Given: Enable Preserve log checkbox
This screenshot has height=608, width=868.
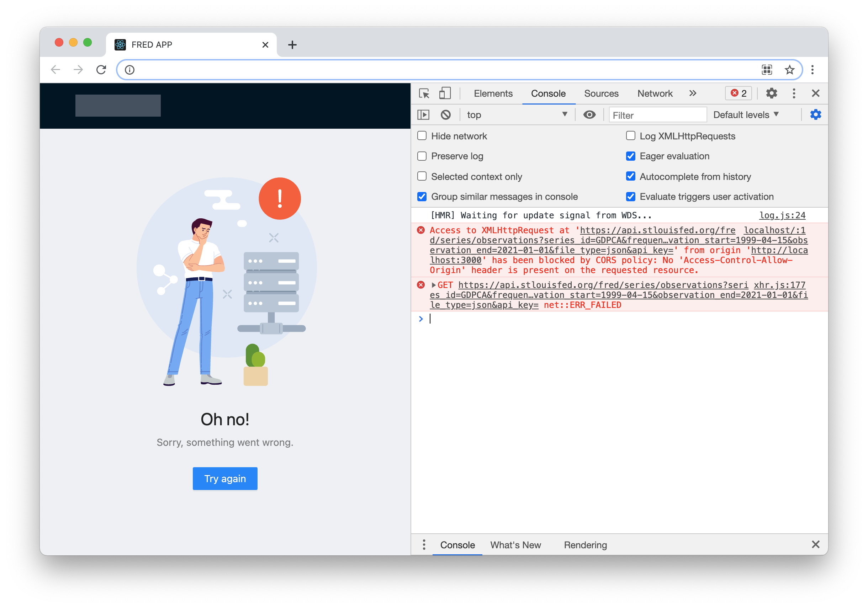Looking at the screenshot, I should (422, 156).
